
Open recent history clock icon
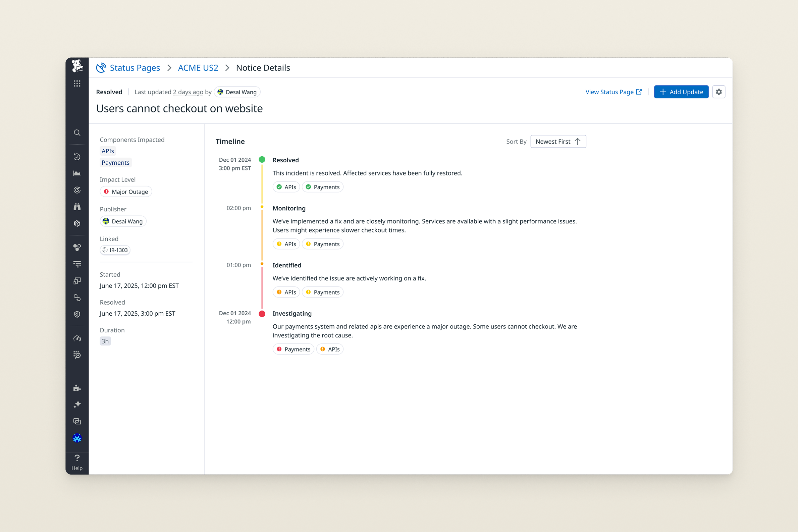77,157
